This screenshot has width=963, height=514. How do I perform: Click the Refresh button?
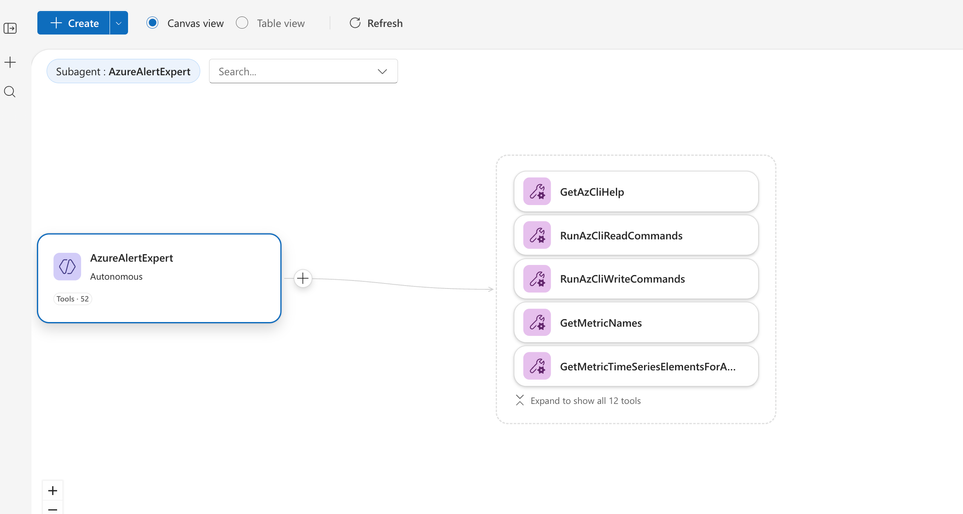coord(376,22)
